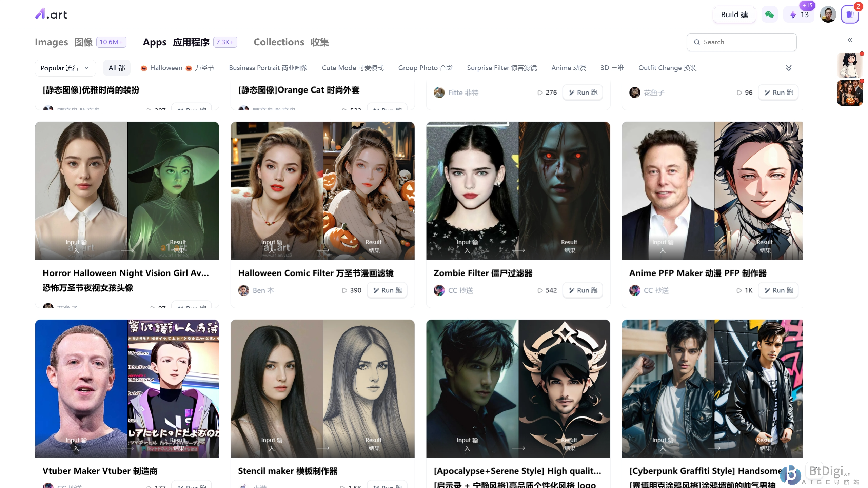Click the search magnifier icon
Viewport: 868px width, 488px height.
pos(697,42)
